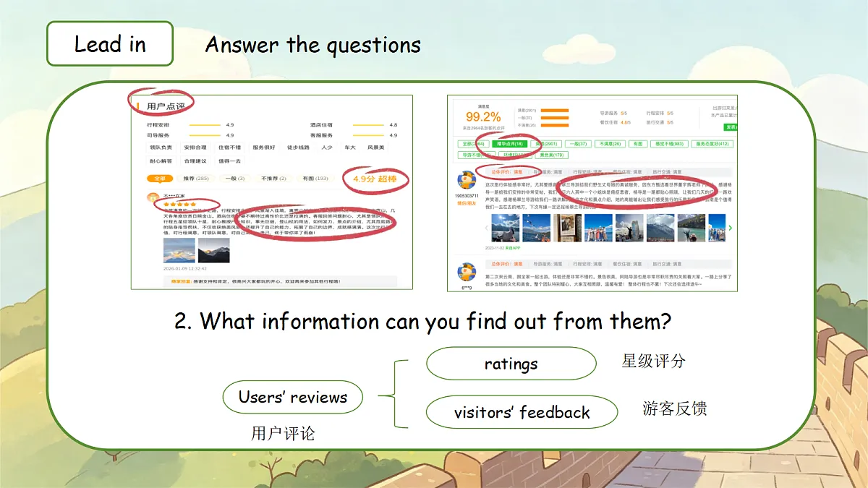Click the Users' reviews oval
The image size is (868, 488).
293,397
